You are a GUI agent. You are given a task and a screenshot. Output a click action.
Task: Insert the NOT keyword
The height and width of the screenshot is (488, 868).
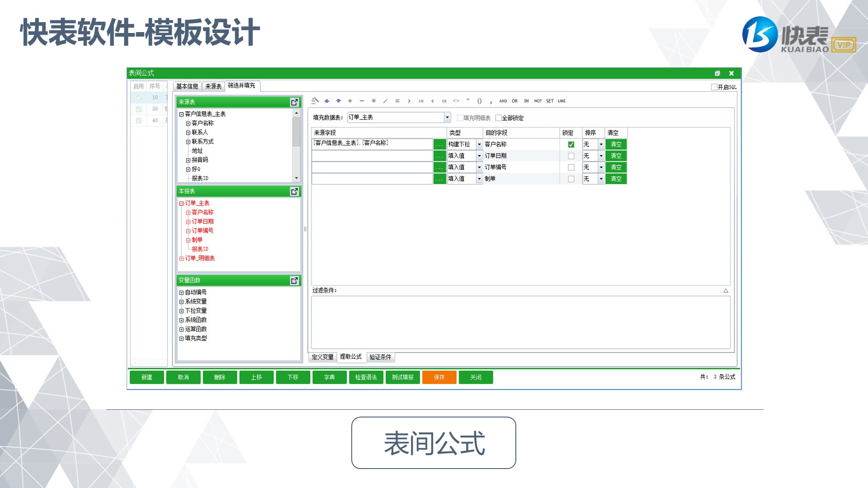click(538, 101)
